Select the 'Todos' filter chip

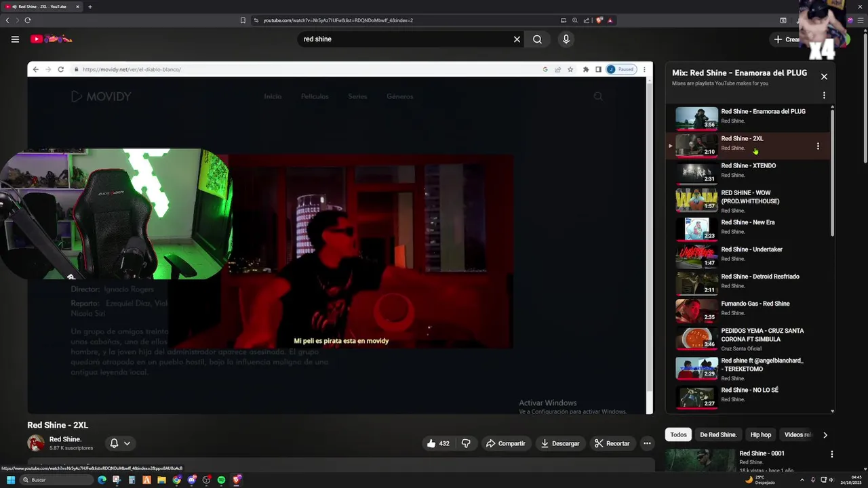678,435
